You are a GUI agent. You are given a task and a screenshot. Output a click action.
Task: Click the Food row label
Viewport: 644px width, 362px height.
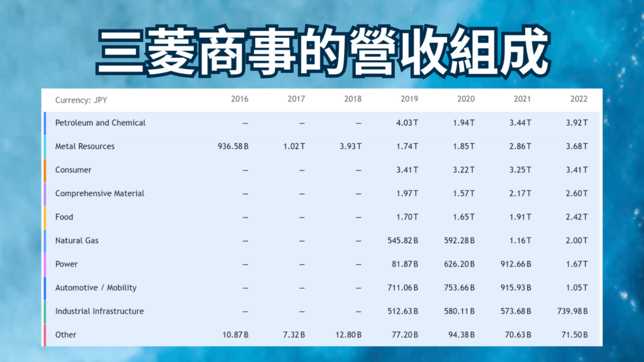coord(66,217)
